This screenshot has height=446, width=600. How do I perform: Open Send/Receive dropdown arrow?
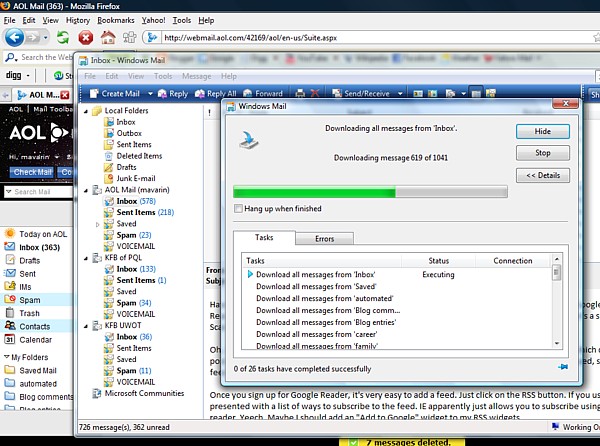400,93
